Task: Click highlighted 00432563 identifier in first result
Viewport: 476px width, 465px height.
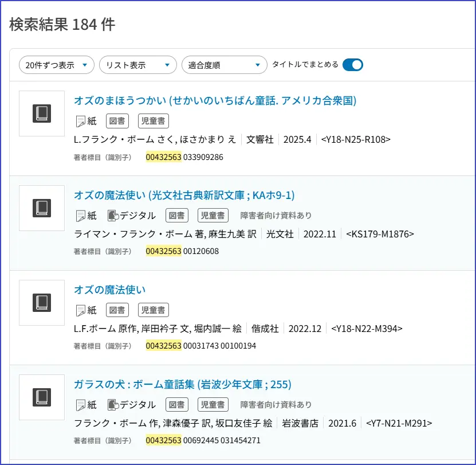Action: tap(163, 157)
